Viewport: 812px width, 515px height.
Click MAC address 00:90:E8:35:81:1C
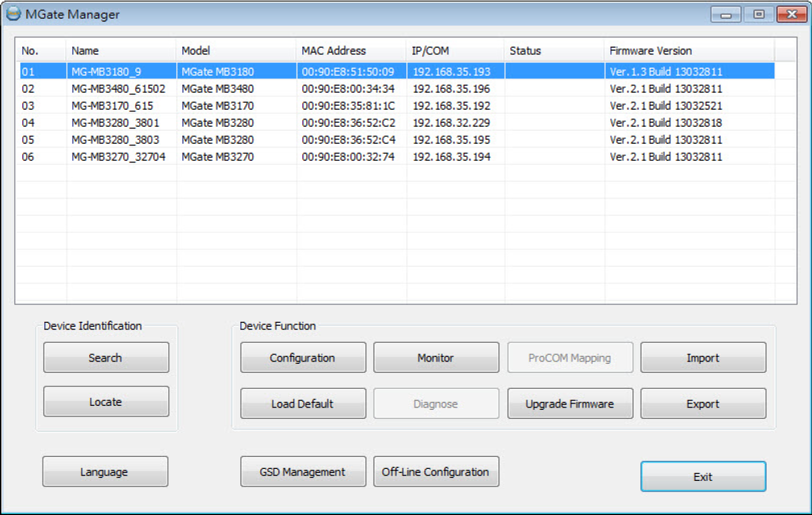pos(348,106)
